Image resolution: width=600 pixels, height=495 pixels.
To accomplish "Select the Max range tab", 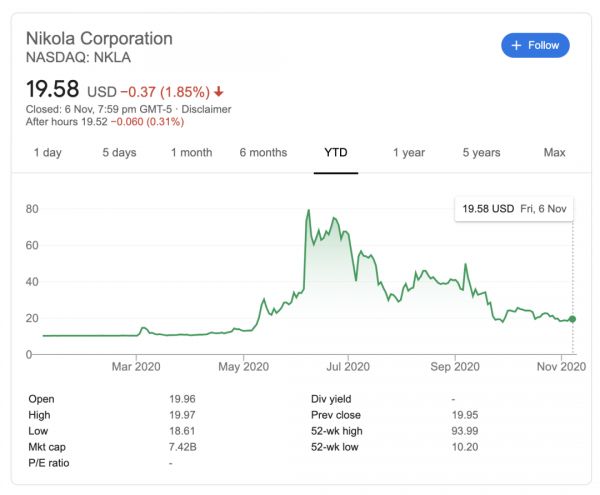I will 554,153.
